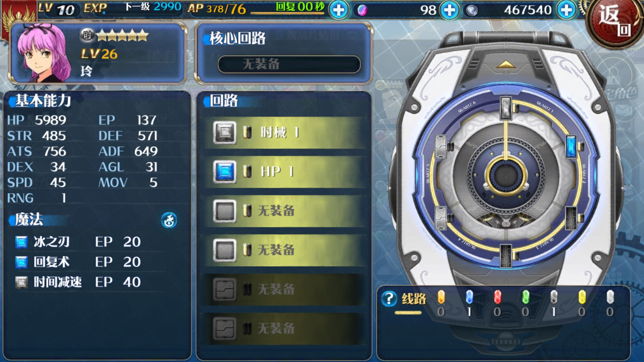This screenshot has width=644, height=362.
Task: Tap the red line crystal in 线路 panel
Action: (497, 297)
